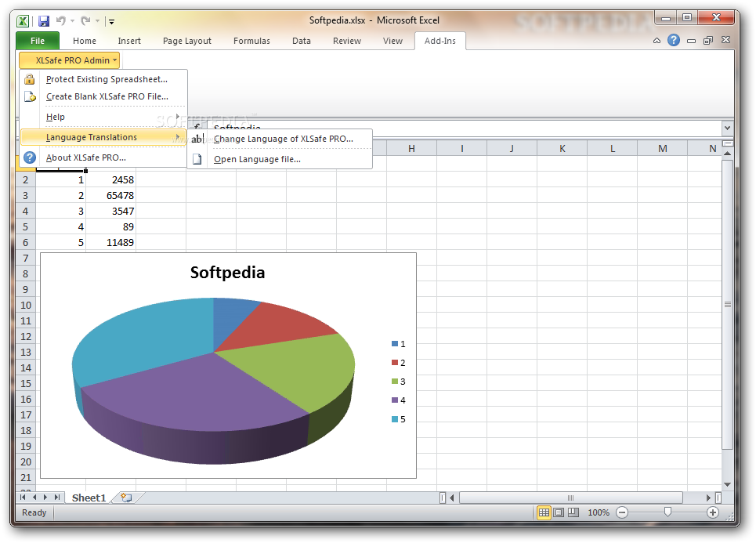Click green legend swatch for series 3
The height and width of the screenshot is (543, 756).
pyautogui.click(x=395, y=382)
